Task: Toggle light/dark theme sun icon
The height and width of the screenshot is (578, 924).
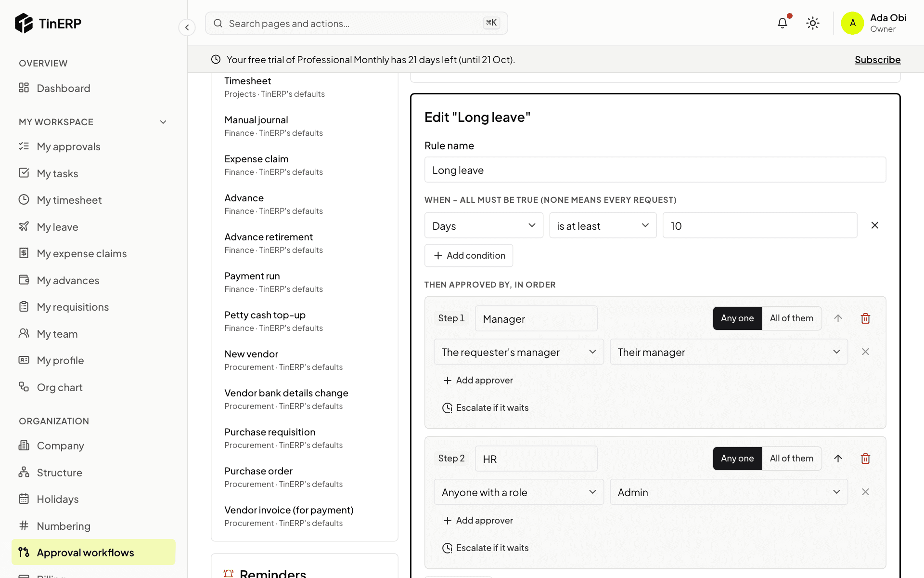Action: click(813, 23)
